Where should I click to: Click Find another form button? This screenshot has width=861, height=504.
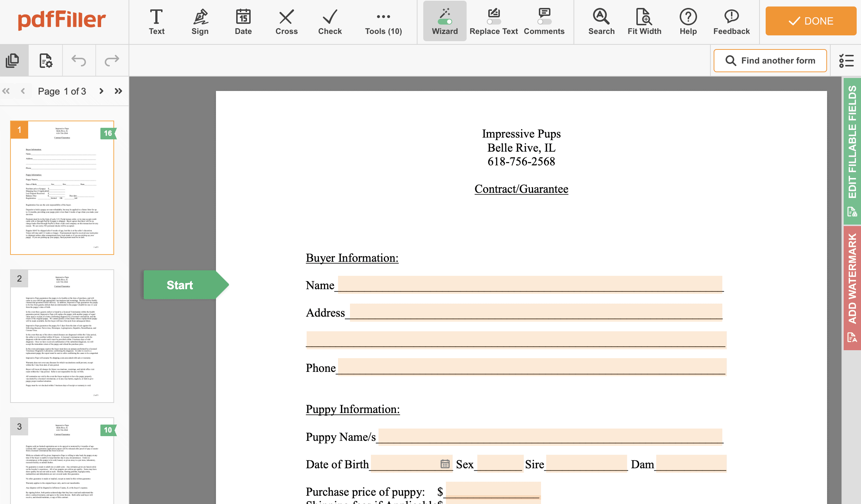point(770,61)
